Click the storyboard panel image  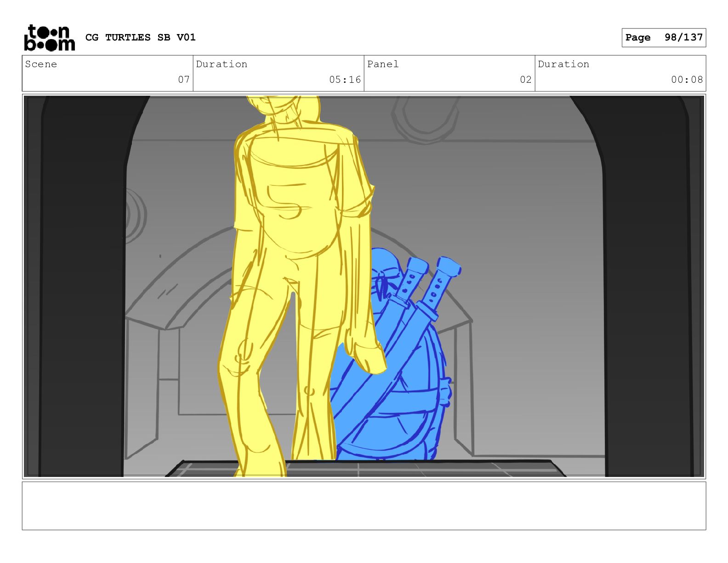[364, 287]
